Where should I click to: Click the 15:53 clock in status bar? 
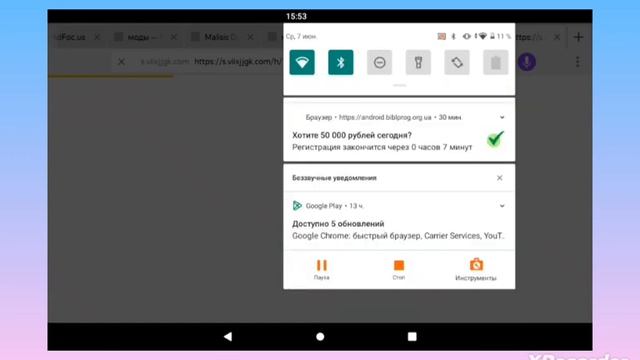tap(296, 16)
